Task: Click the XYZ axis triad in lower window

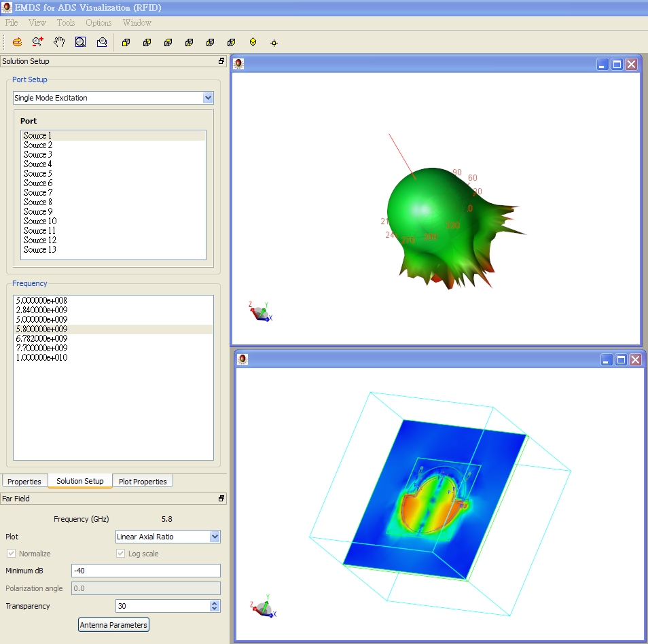Action: tap(264, 607)
